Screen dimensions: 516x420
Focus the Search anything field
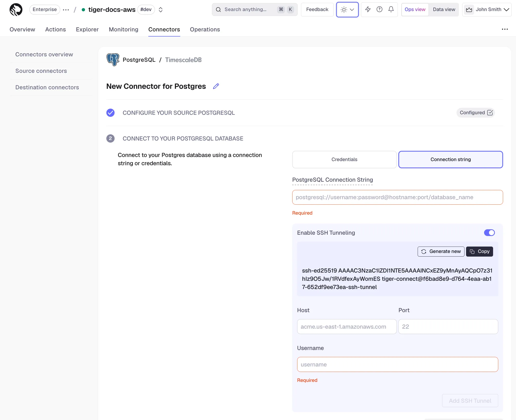click(x=254, y=10)
